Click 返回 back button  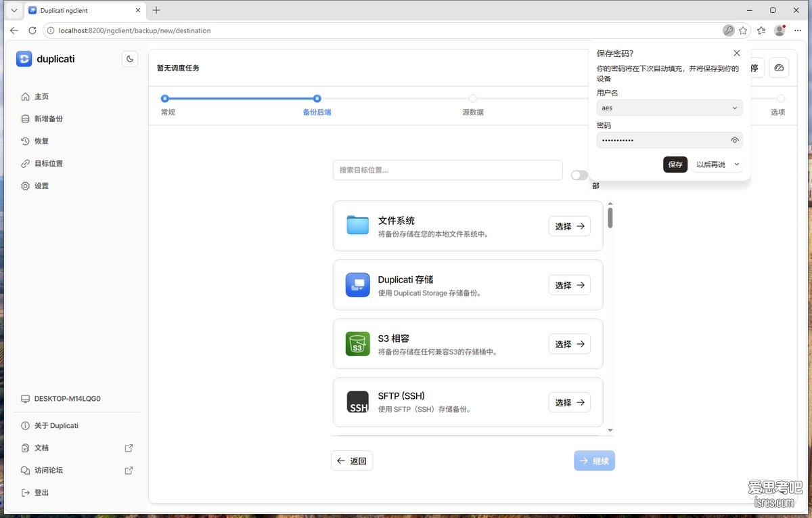pyautogui.click(x=352, y=461)
